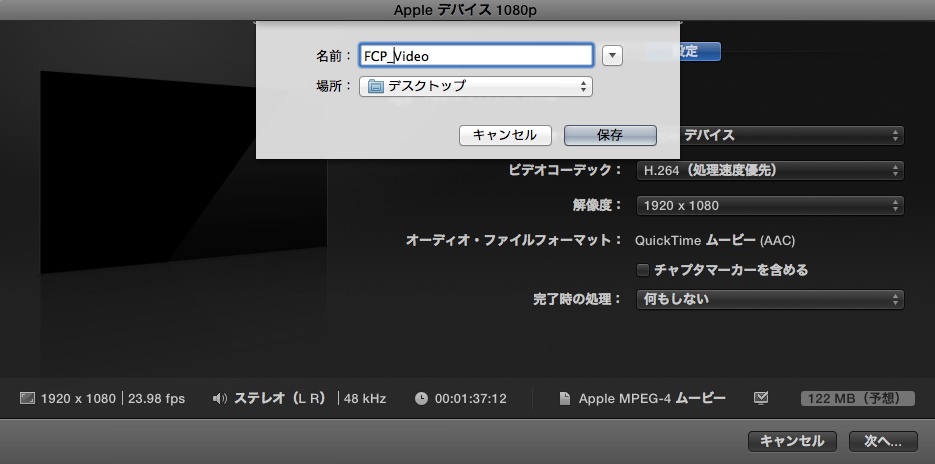Image resolution: width=935 pixels, height=464 pixels.
Task: Click the document icon beside Apple MPEG-4
Action: click(564, 398)
